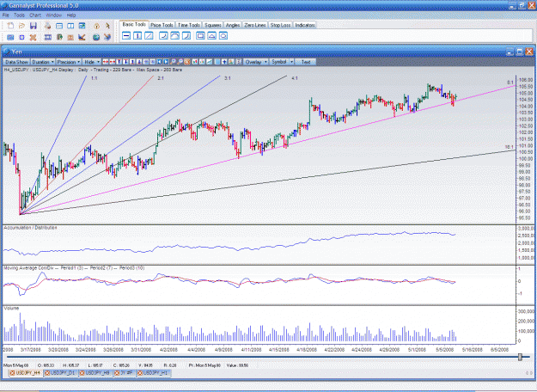Click the film strip icon in second toolbar row
Image resolution: width=537 pixels, height=392 pixels.
pos(48,37)
